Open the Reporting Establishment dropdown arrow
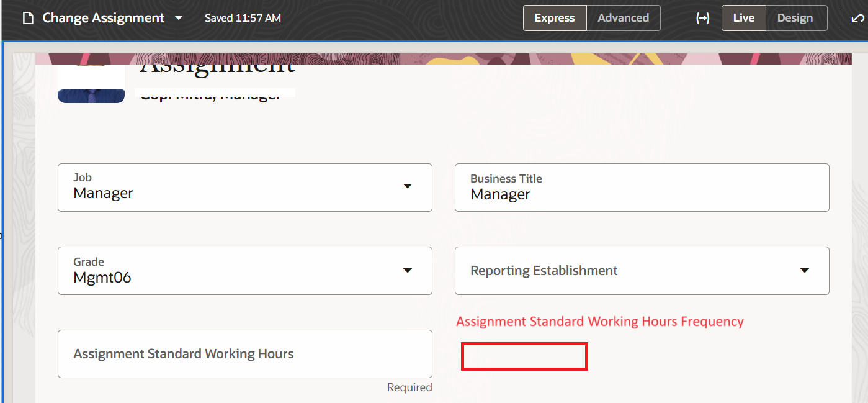Image resolution: width=868 pixels, height=403 pixels. [x=805, y=270]
